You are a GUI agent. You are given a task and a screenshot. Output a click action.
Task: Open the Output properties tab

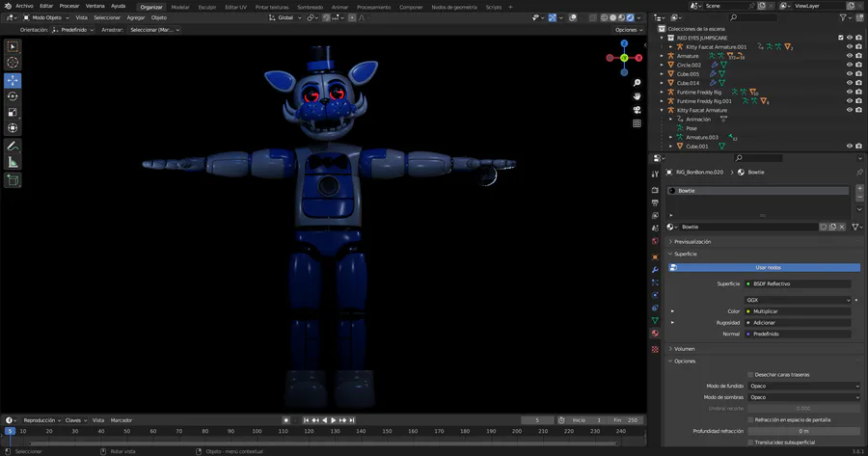tap(655, 202)
